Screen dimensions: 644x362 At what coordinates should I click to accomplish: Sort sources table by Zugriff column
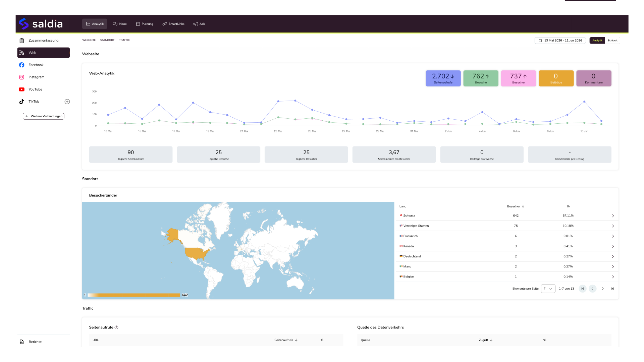click(x=485, y=340)
